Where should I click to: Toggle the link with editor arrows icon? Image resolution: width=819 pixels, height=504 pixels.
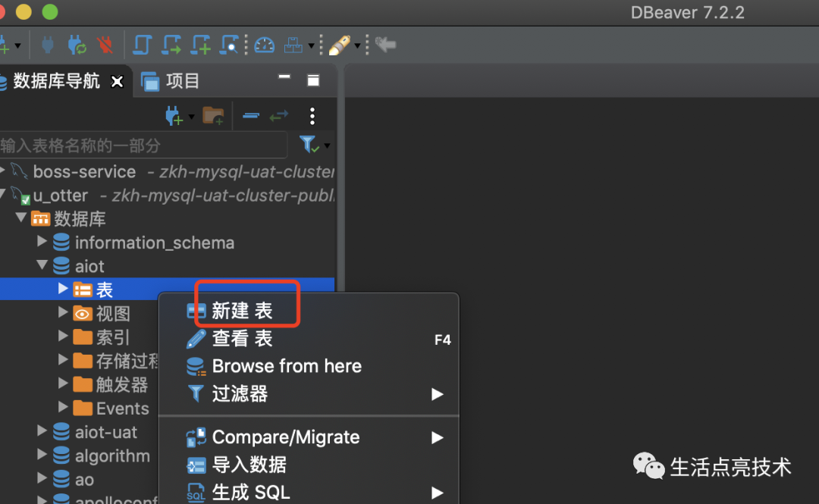point(279,115)
